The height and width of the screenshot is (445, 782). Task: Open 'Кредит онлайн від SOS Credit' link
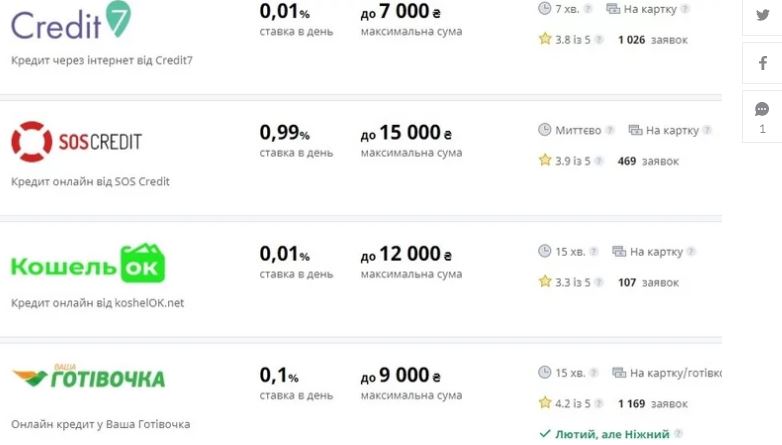click(90, 182)
